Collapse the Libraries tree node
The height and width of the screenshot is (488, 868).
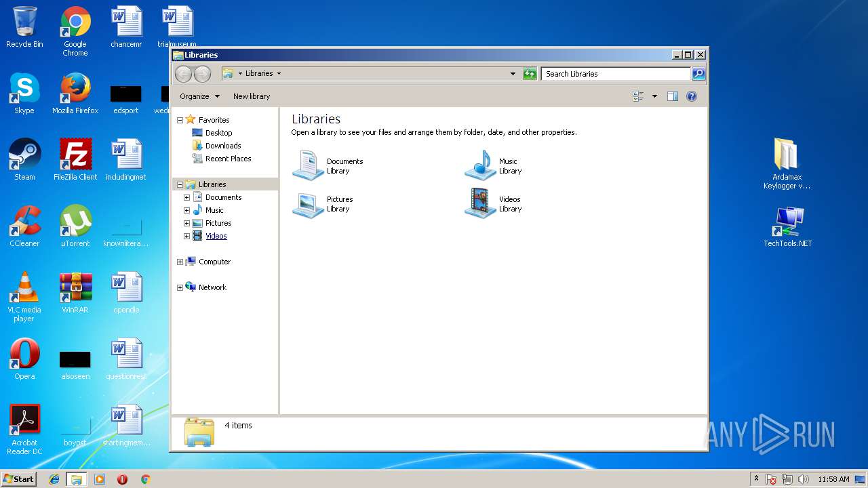[180, 184]
